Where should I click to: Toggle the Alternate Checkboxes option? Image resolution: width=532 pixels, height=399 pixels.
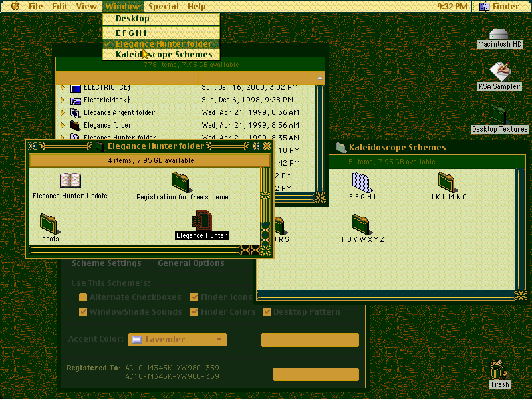(x=83, y=297)
